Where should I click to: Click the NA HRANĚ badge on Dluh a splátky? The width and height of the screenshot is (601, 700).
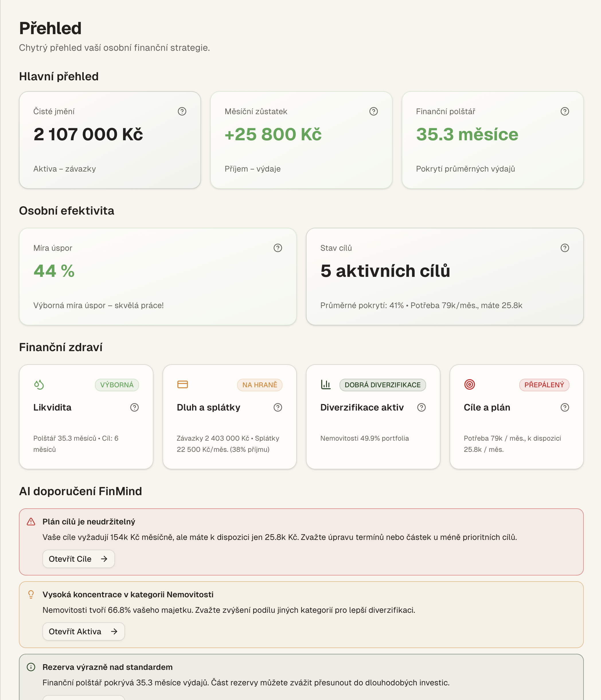tap(260, 384)
